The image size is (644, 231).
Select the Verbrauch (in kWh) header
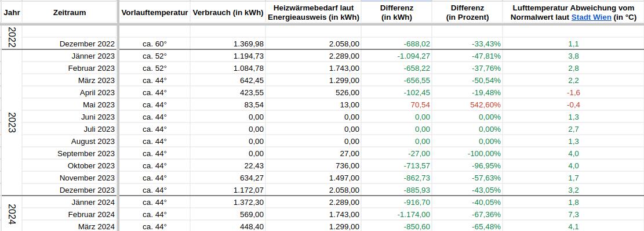click(x=228, y=12)
